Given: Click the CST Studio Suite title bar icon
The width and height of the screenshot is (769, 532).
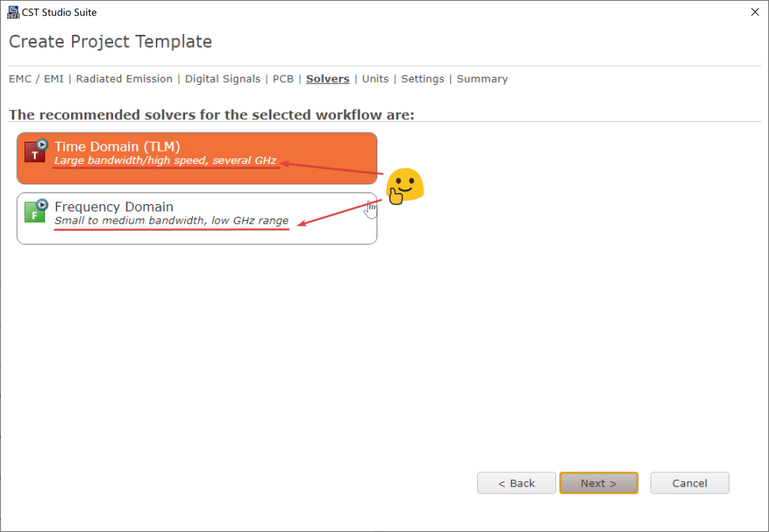Looking at the screenshot, I should 13,12.
